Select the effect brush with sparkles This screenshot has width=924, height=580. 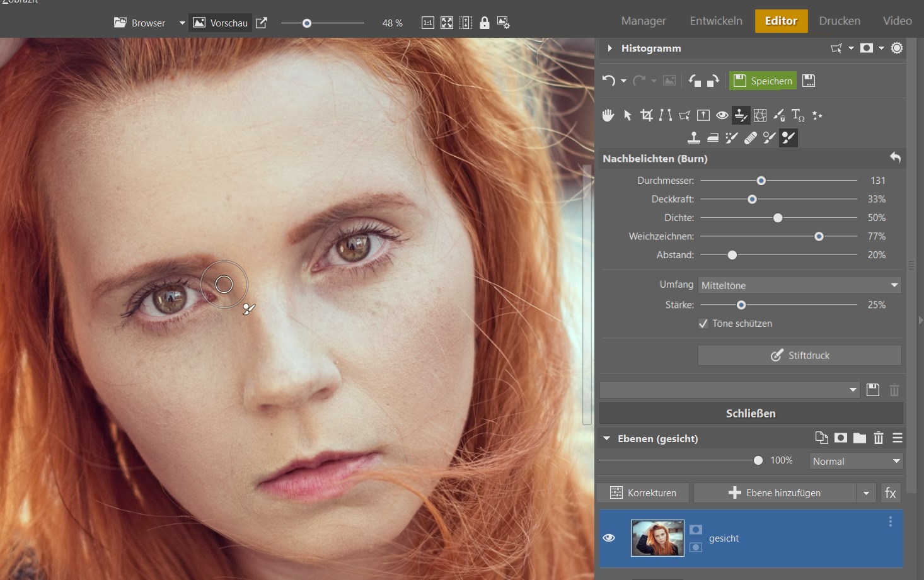pyautogui.click(x=732, y=137)
